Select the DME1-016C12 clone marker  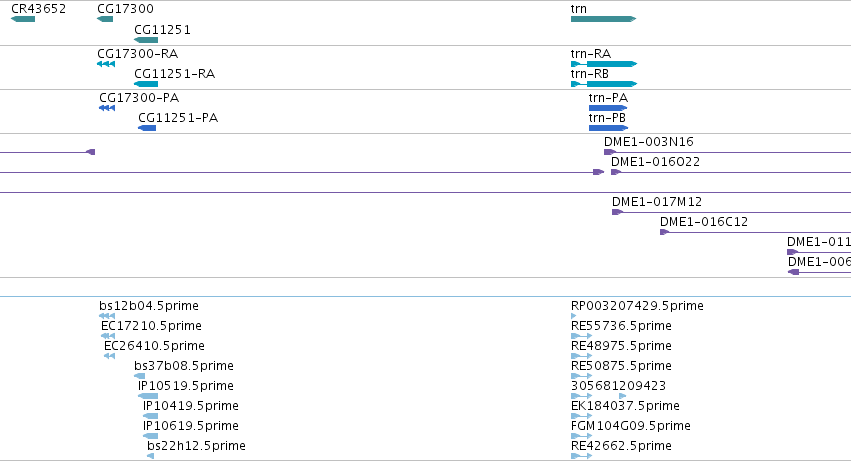pos(664,232)
